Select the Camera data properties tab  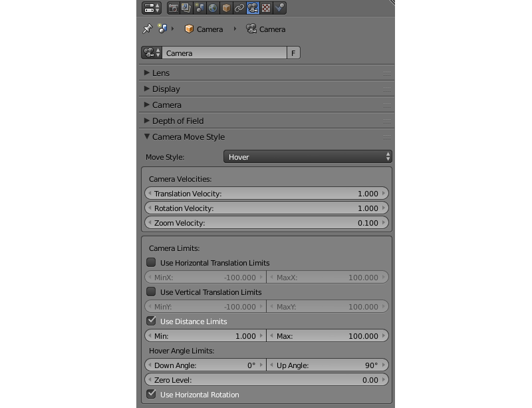[x=253, y=8]
